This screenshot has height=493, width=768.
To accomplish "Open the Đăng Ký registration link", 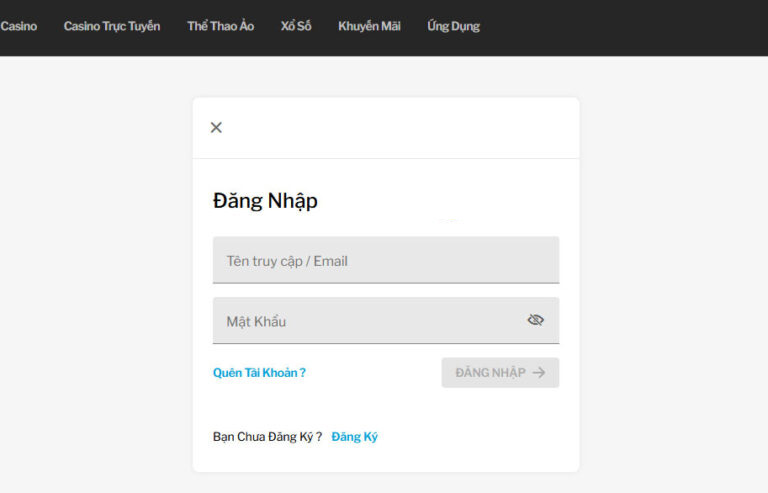I will coord(354,437).
